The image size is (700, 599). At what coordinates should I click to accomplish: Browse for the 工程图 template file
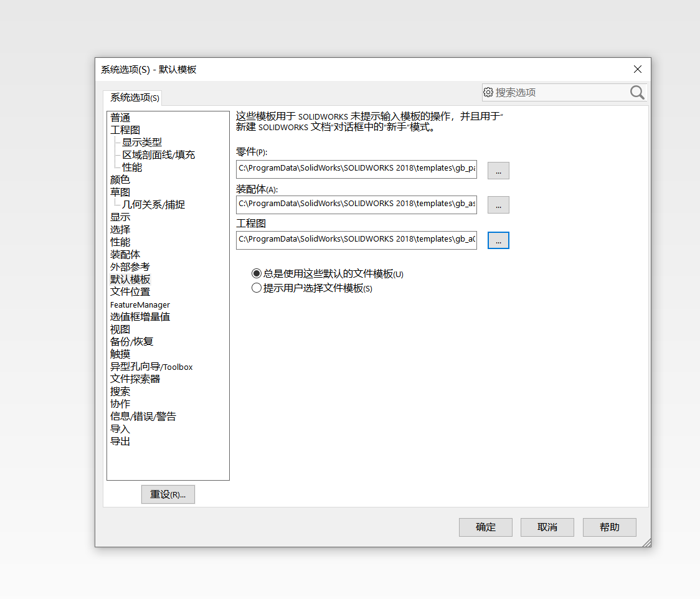[498, 240]
